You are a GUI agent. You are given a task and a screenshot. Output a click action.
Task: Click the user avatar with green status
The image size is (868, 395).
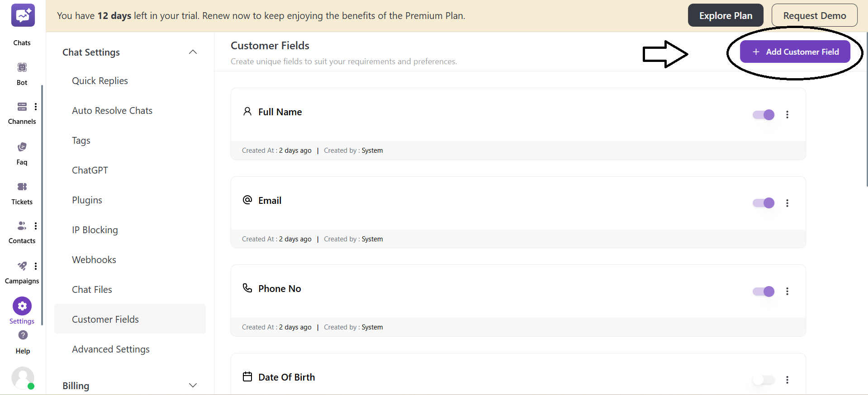pyautogui.click(x=23, y=378)
